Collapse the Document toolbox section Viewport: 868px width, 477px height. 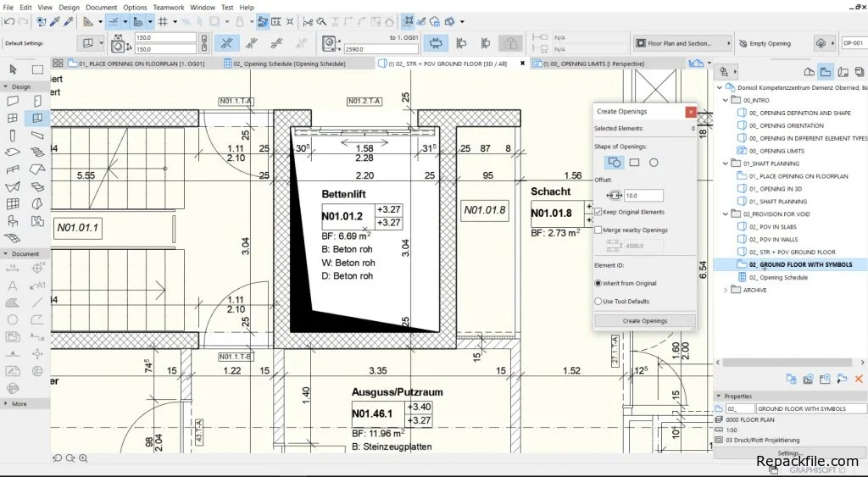tap(6, 254)
